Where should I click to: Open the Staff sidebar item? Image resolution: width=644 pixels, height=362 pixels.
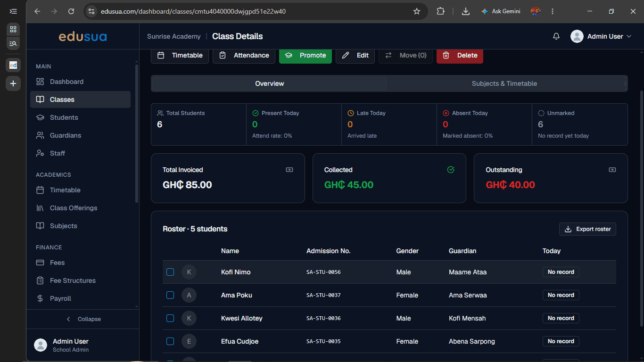coord(80,153)
